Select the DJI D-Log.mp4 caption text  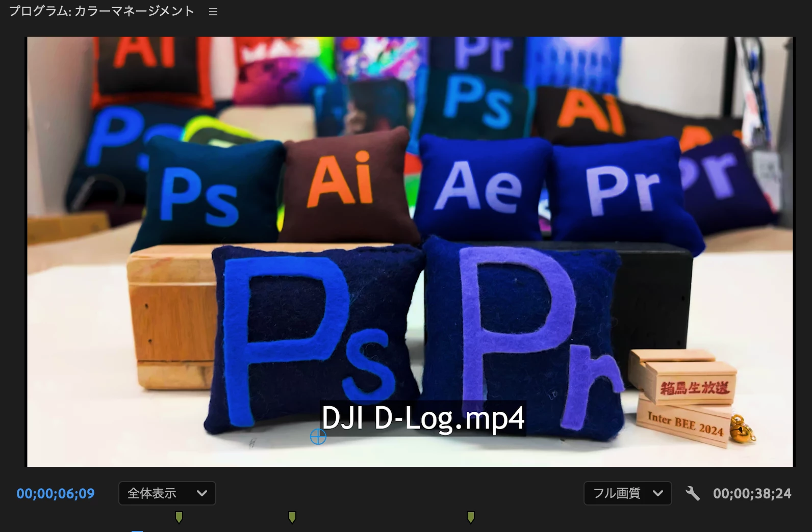pyautogui.click(x=423, y=418)
